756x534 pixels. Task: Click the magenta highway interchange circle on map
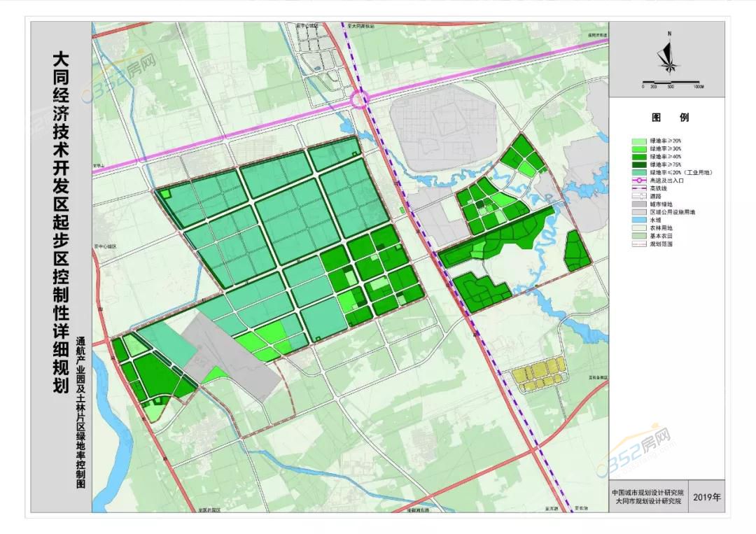[360, 100]
